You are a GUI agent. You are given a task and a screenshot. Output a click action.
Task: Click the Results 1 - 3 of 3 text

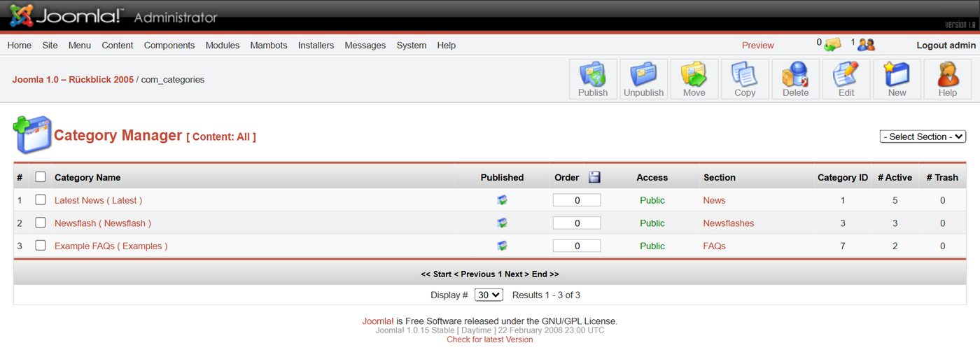point(546,295)
